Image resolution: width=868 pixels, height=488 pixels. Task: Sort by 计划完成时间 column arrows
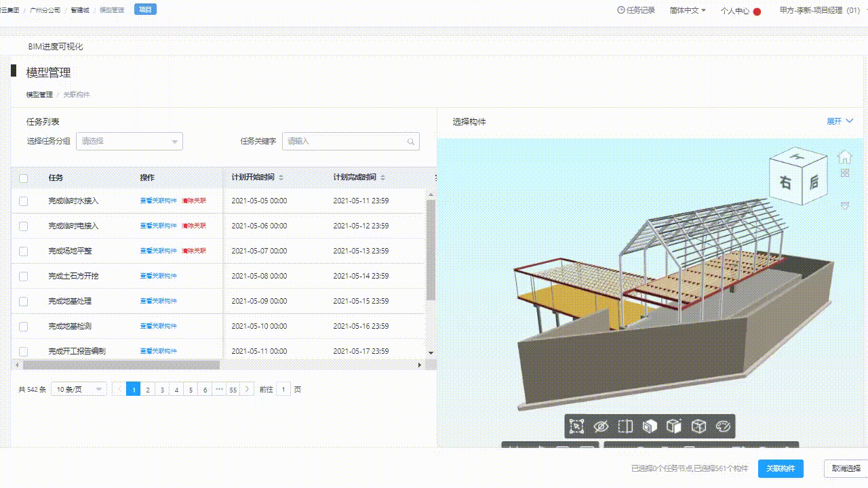382,178
